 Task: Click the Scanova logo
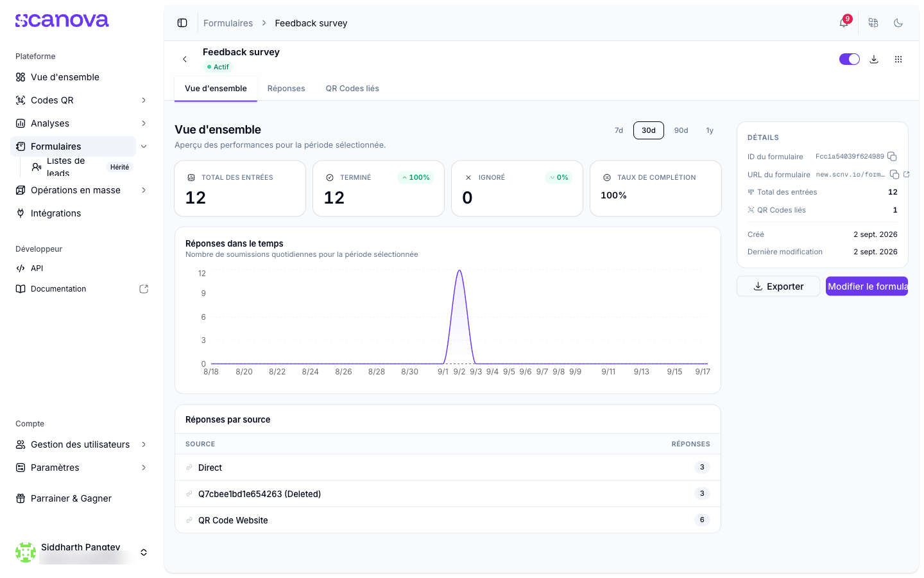(x=62, y=21)
